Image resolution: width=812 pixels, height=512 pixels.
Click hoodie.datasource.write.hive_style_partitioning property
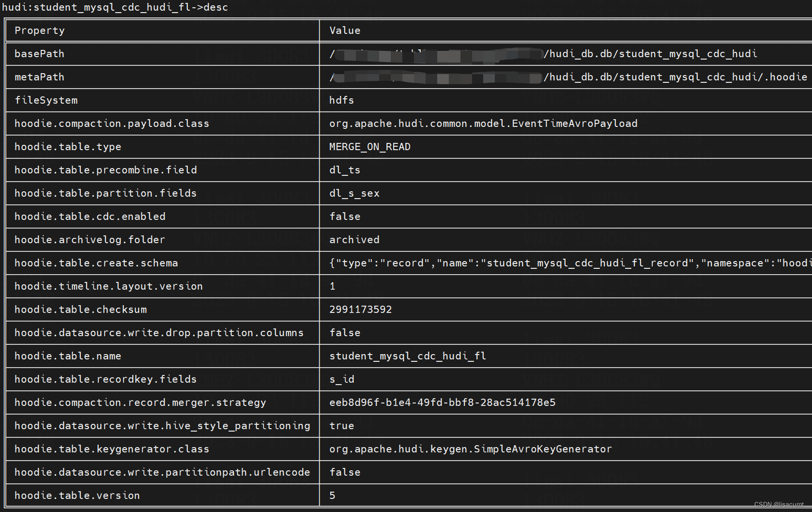click(162, 426)
